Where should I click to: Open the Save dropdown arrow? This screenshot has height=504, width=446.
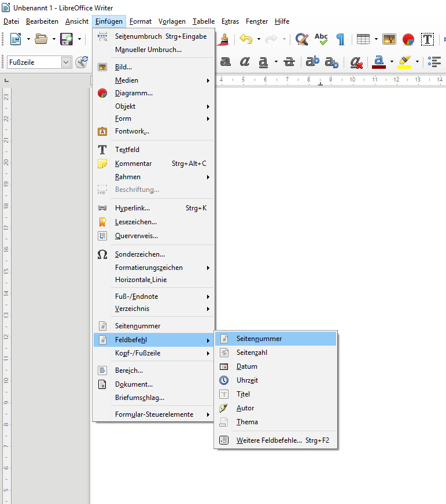(x=79, y=39)
